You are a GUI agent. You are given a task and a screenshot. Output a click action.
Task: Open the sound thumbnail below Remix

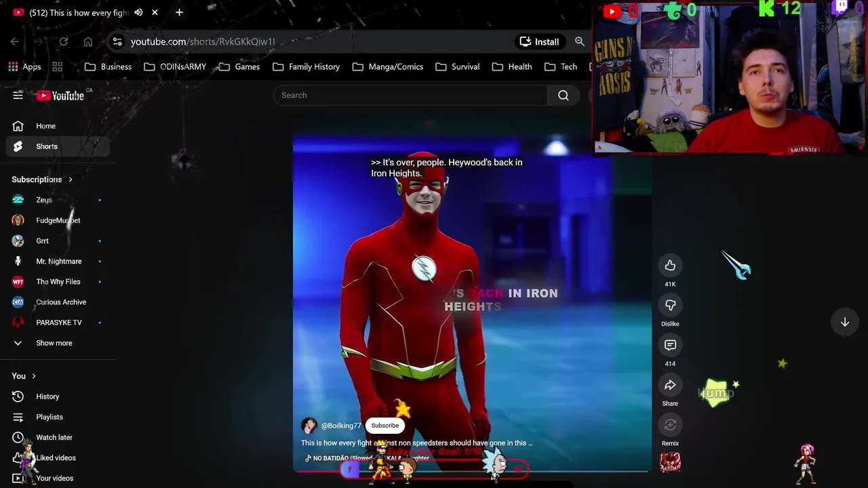pos(670,462)
